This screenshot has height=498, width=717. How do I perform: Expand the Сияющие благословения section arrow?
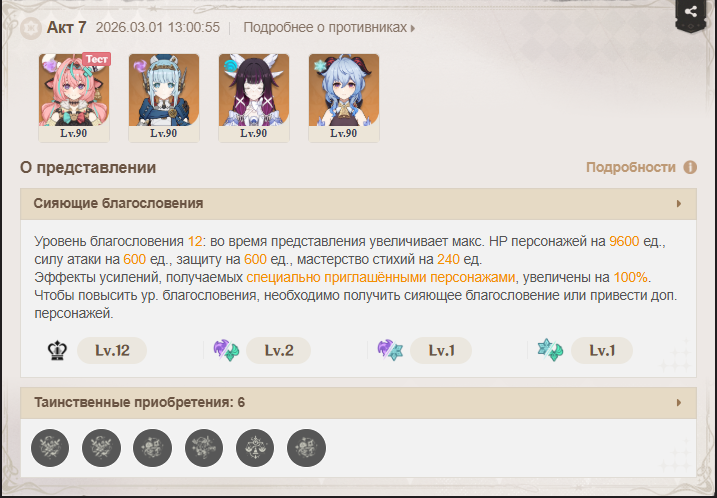tap(679, 203)
